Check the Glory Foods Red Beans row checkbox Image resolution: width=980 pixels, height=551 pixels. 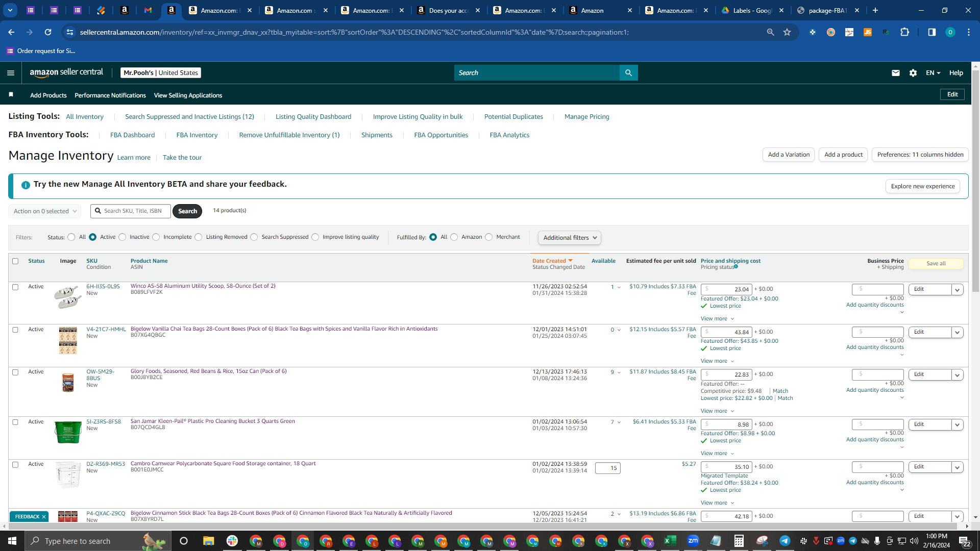point(15,372)
